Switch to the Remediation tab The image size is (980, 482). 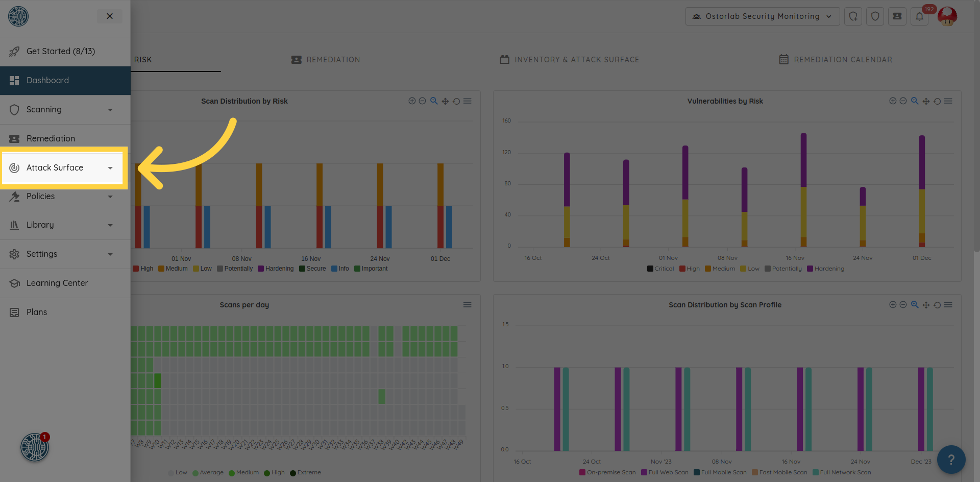click(326, 60)
